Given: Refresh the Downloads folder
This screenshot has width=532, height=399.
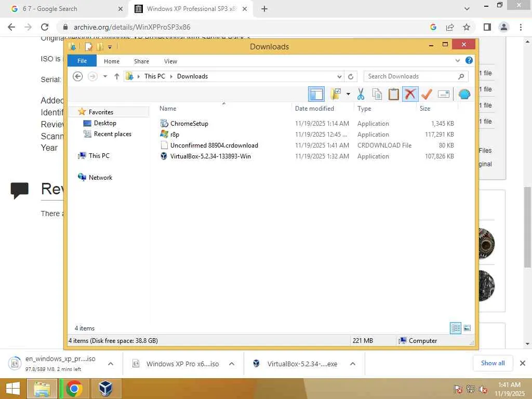Looking at the screenshot, I should tap(351, 77).
